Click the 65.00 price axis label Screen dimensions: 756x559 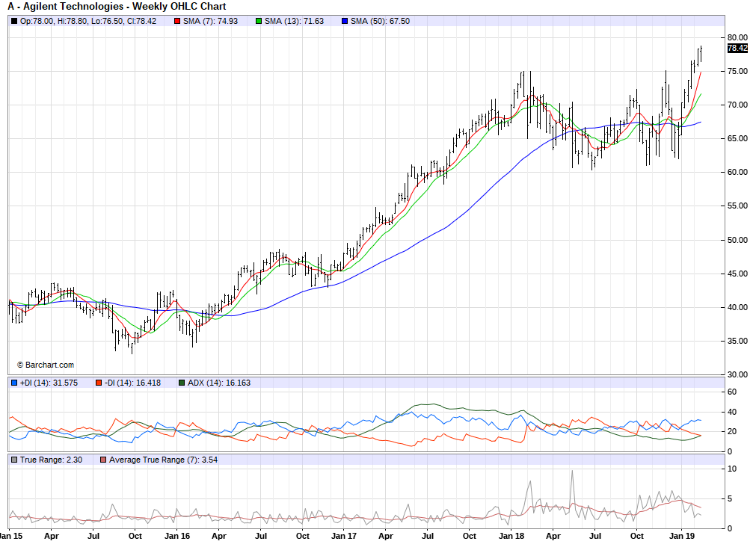[x=737, y=138]
